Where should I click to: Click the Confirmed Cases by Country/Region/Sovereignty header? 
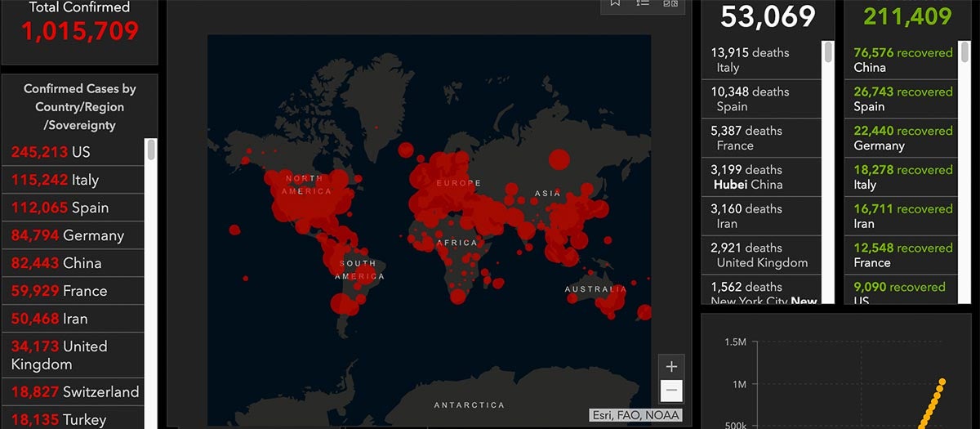pyautogui.click(x=79, y=107)
